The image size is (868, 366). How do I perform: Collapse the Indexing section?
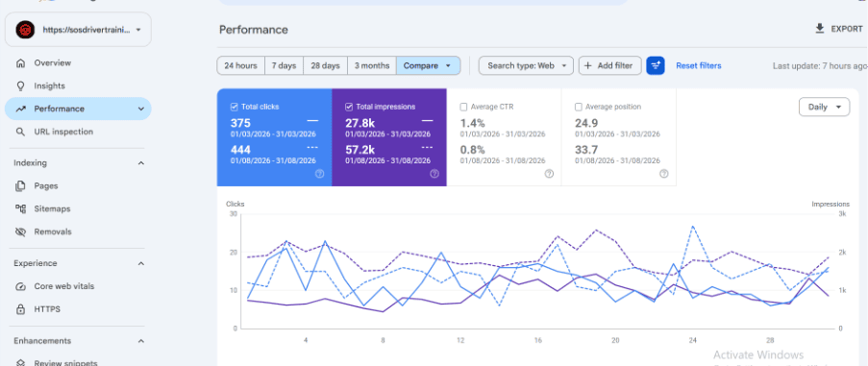(x=140, y=163)
